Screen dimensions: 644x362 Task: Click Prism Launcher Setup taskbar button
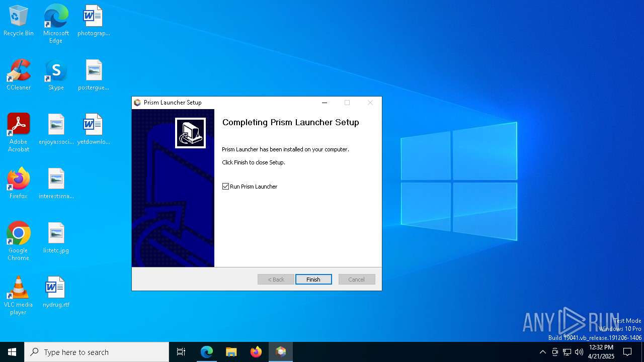(281, 352)
